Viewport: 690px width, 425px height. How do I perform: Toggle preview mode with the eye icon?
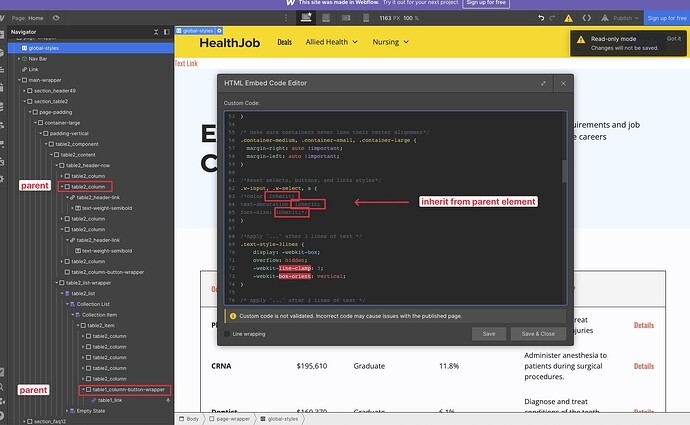[56, 18]
